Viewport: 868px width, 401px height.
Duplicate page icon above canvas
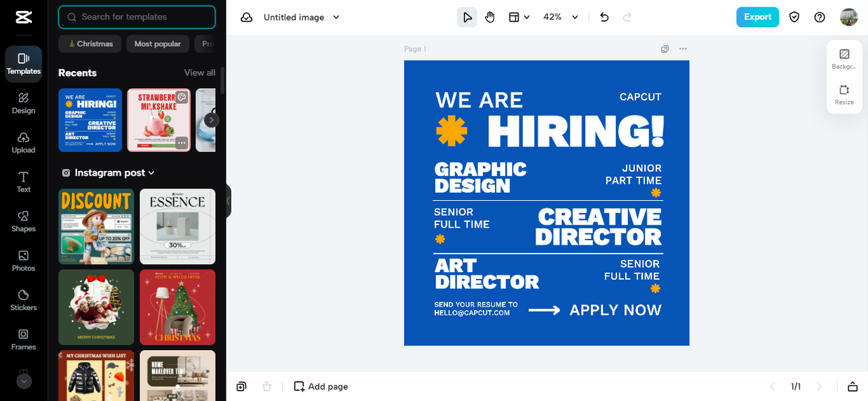665,49
